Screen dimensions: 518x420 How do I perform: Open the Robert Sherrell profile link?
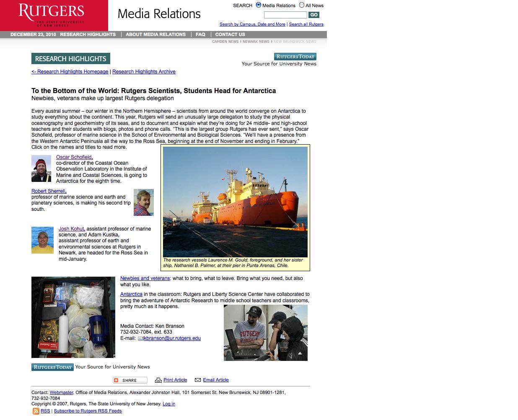(x=48, y=191)
